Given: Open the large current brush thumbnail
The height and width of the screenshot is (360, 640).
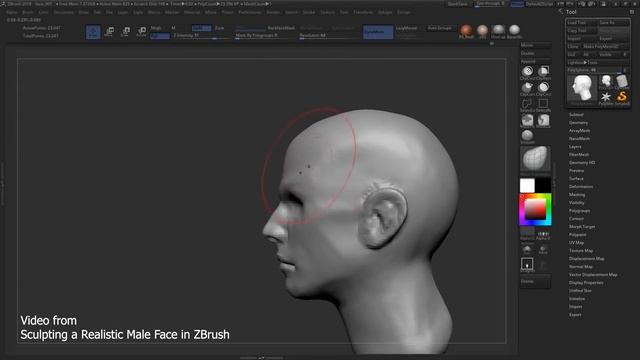Looking at the screenshot, I should tap(535, 158).
